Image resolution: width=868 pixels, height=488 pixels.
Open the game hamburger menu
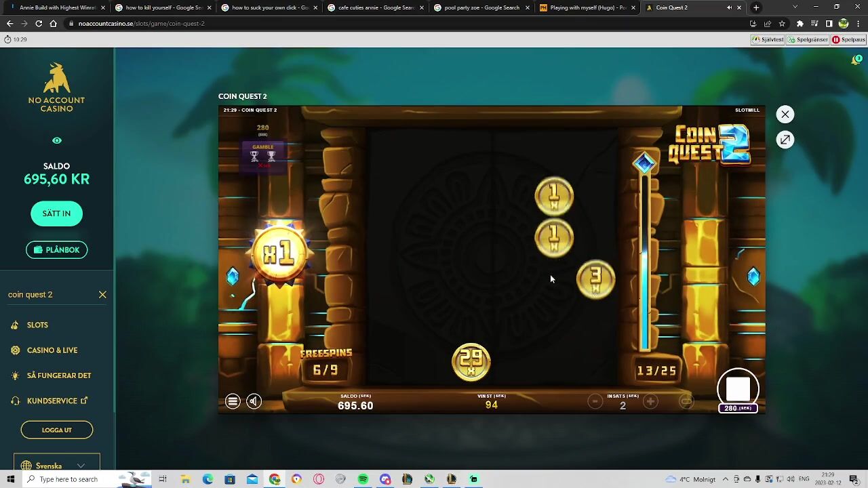click(233, 401)
